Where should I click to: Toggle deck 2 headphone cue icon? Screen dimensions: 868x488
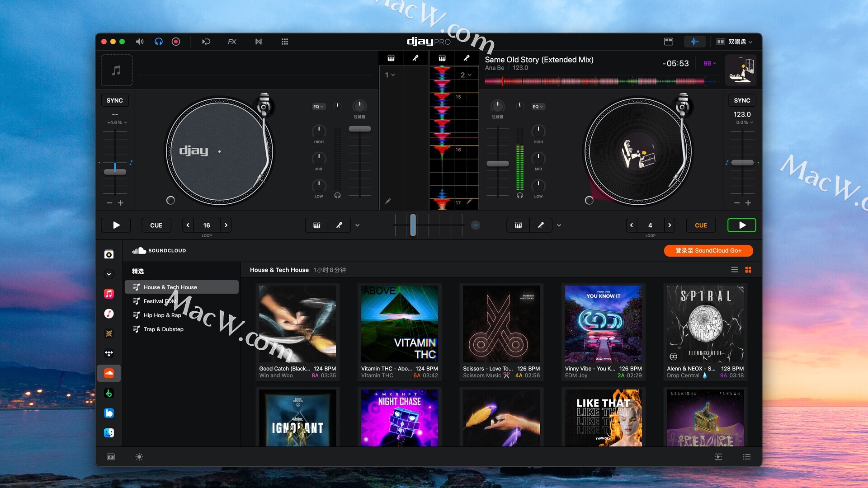point(520,196)
